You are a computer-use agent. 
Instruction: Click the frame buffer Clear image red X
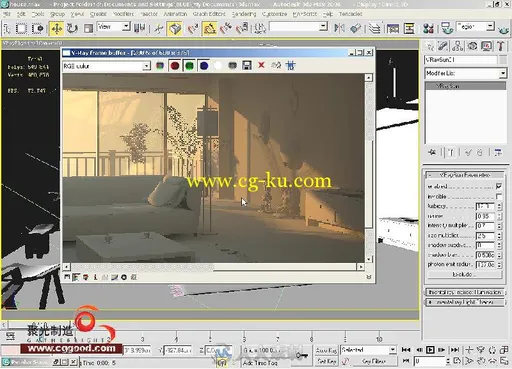pyautogui.click(x=261, y=65)
